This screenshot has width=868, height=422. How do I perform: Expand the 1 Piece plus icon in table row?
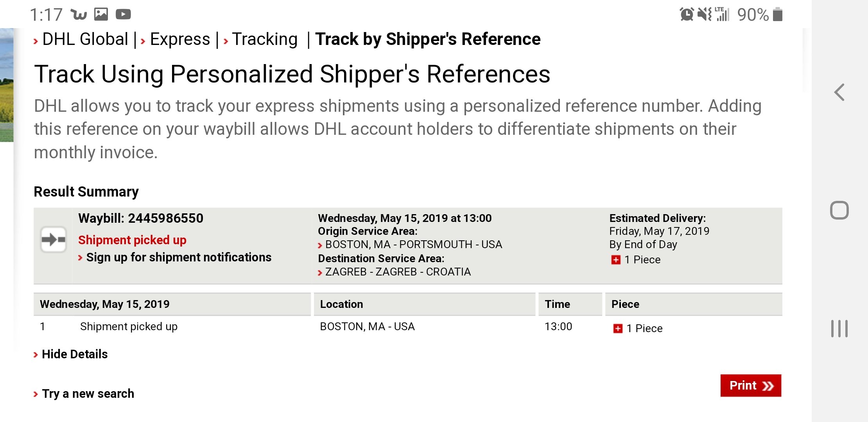(618, 329)
